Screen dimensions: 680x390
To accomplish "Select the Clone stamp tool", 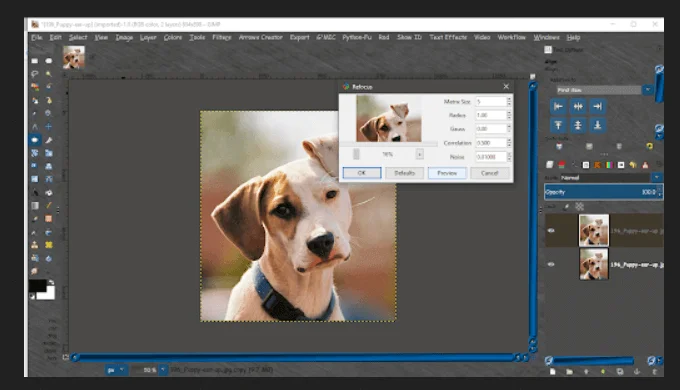I will click(x=35, y=245).
